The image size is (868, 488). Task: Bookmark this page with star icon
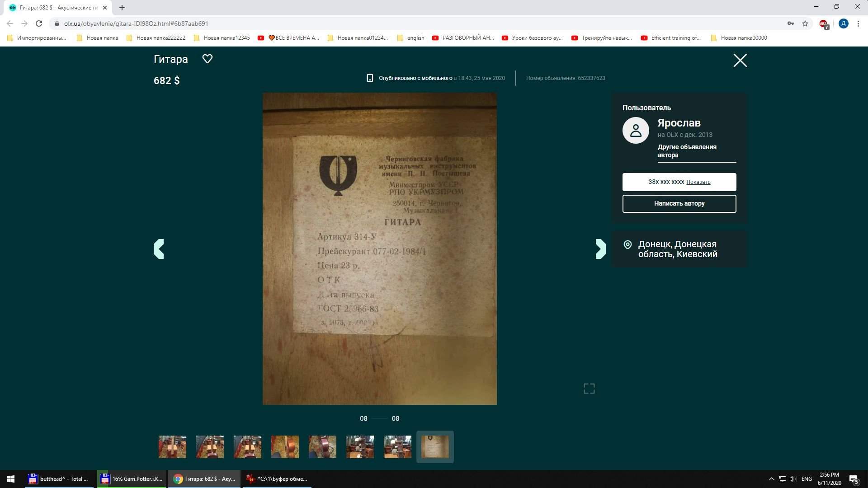[805, 23]
